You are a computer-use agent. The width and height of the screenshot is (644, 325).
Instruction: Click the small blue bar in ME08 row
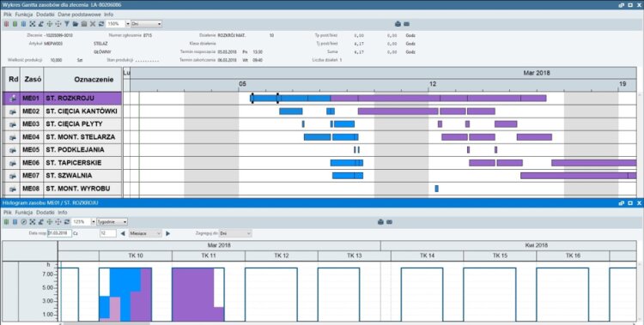tap(436, 189)
